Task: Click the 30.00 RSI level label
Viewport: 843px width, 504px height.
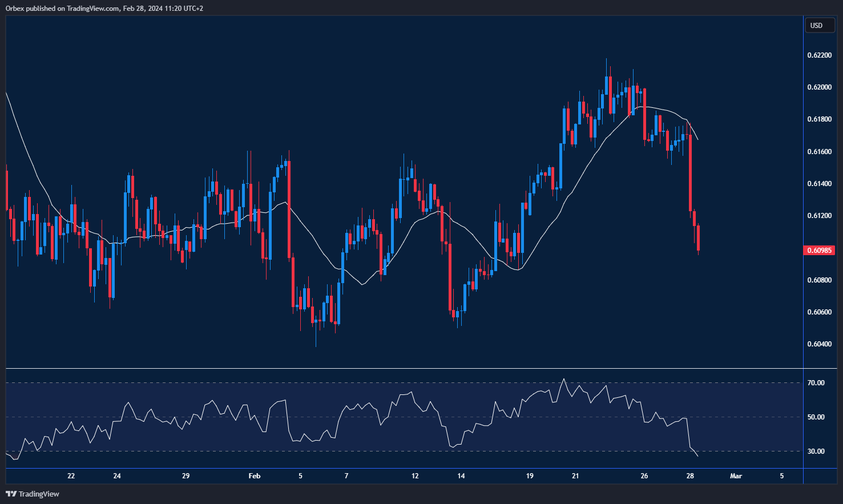Action: click(x=816, y=451)
